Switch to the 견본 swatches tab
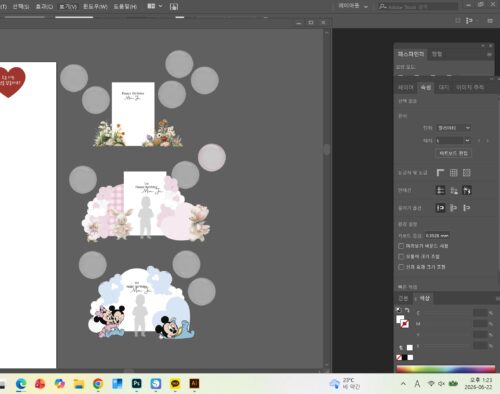This screenshot has width=500, height=394. click(403, 298)
